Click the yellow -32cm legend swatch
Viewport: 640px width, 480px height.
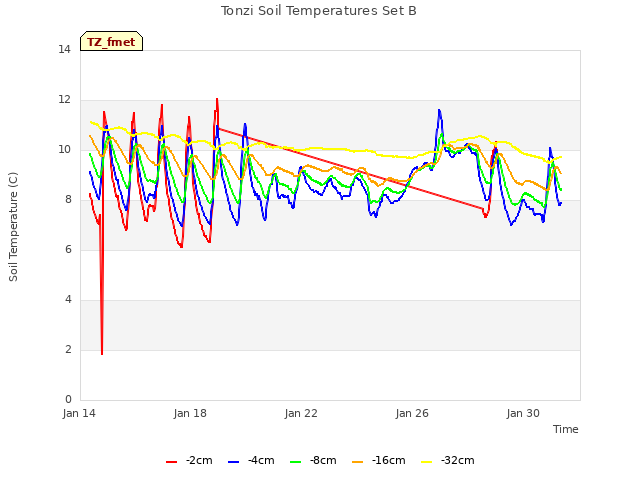[427, 462]
